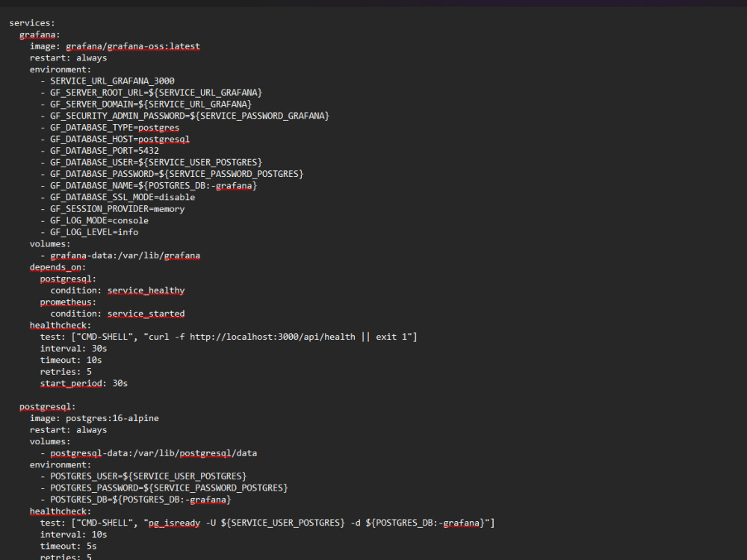Click the 'grafana-data:/var/lib/grafana' volume entry
The image size is (747, 560).
[x=125, y=255]
